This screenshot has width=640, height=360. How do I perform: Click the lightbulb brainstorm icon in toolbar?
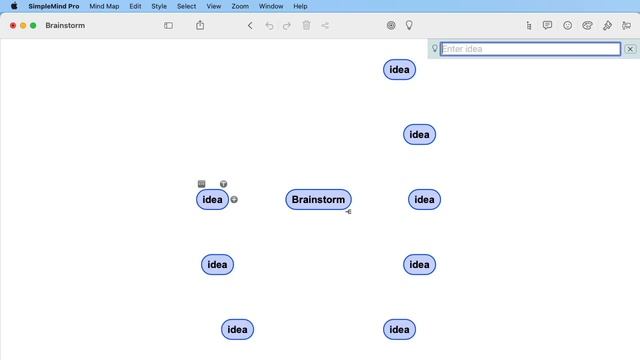(409, 25)
